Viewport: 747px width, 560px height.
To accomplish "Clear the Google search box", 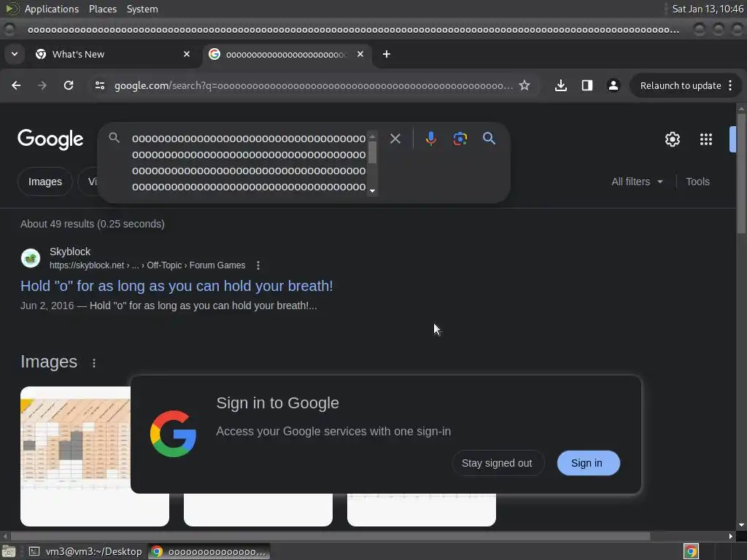I will click(x=395, y=139).
